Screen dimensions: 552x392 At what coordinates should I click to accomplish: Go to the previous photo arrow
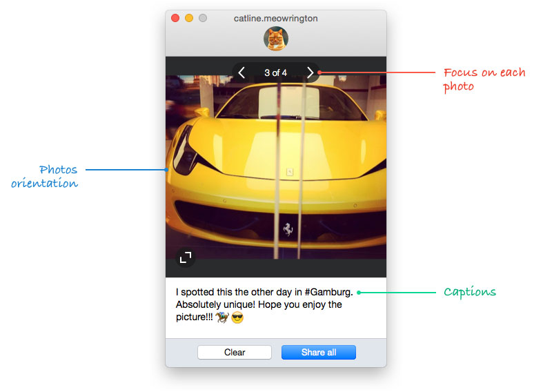coord(241,73)
